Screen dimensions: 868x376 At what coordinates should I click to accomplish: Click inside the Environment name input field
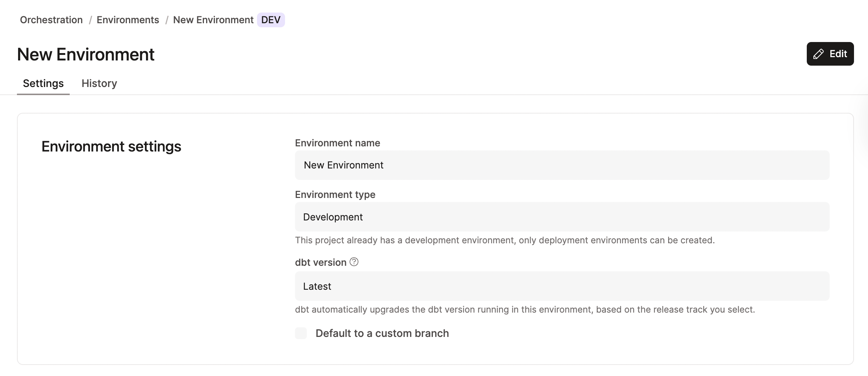pyautogui.click(x=562, y=165)
